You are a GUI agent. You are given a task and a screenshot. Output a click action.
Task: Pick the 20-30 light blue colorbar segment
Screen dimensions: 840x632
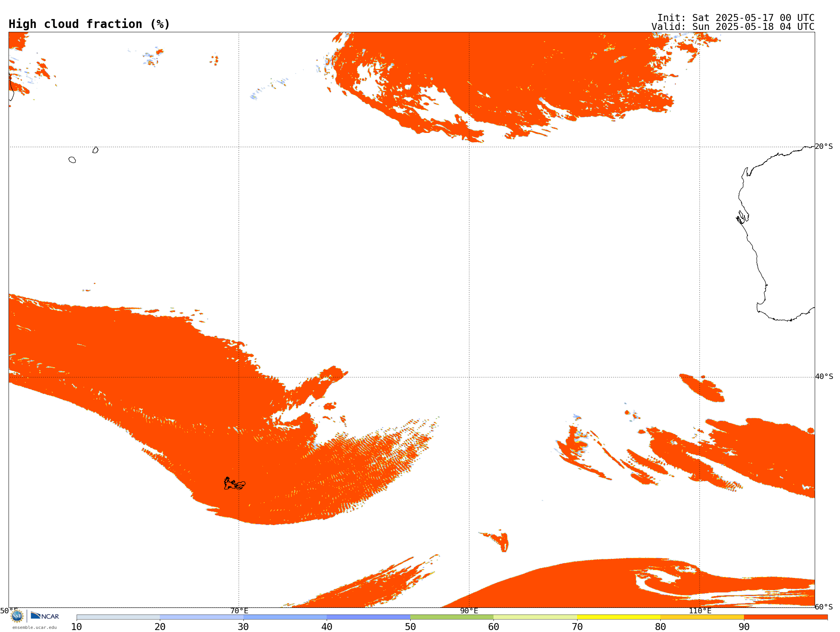[x=201, y=617]
